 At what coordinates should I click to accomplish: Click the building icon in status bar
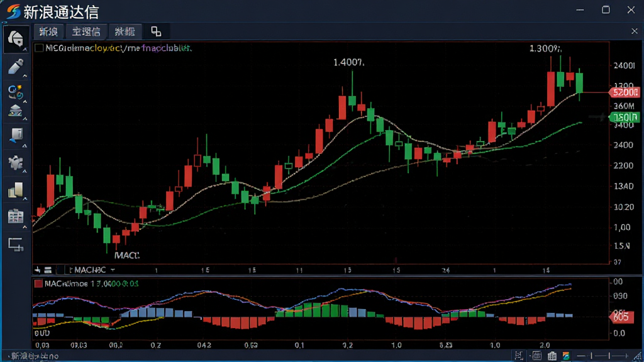click(552, 356)
